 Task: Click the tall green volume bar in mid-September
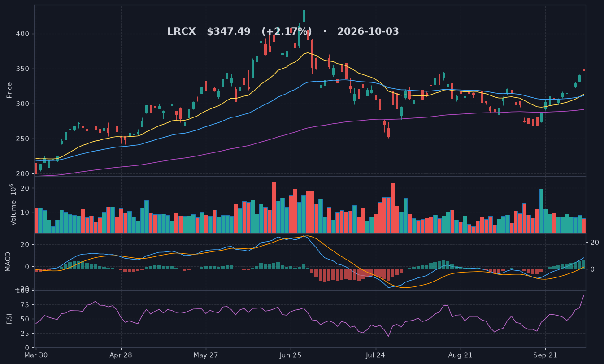(x=541, y=211)
